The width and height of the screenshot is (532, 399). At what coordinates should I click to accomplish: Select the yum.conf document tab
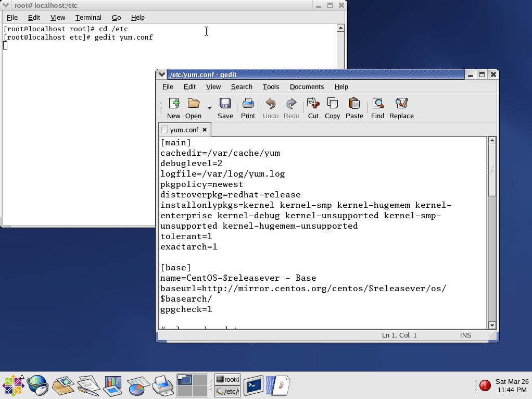183,130
